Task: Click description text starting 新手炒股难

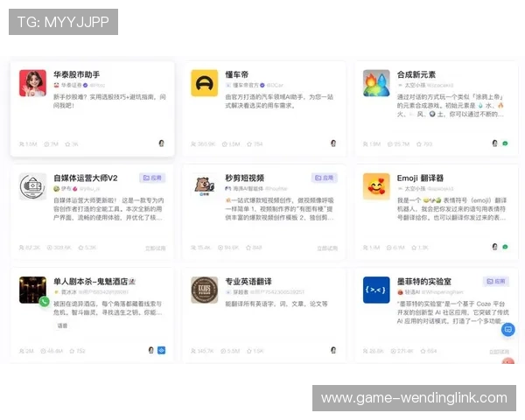Action: click(x=109, y=101)
